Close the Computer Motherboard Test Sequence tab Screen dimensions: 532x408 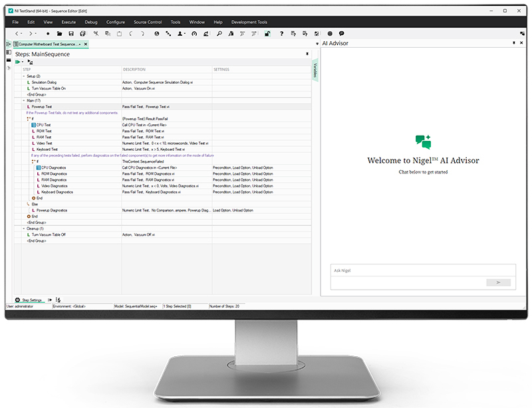tap(85, 44)
